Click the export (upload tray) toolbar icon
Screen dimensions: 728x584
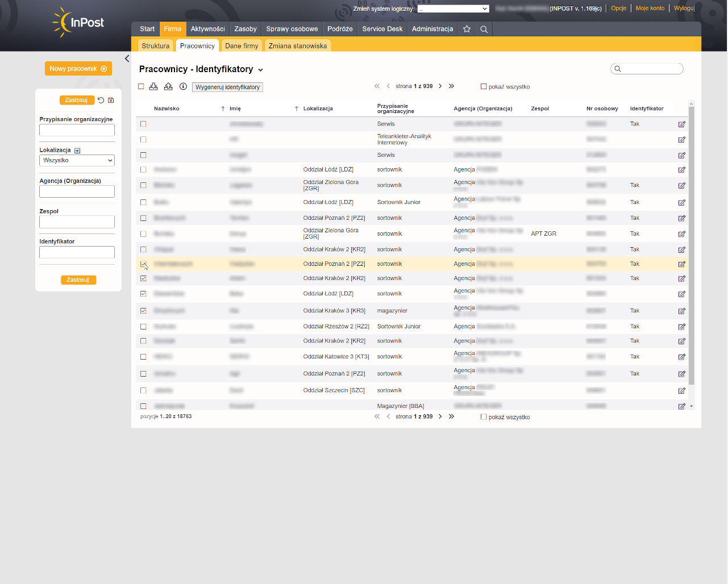pos(168,86)
